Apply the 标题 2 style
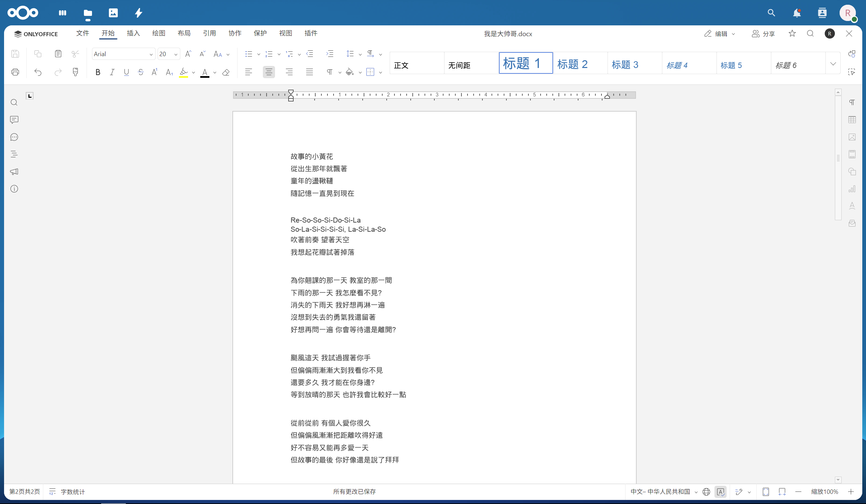 [580, 64]
